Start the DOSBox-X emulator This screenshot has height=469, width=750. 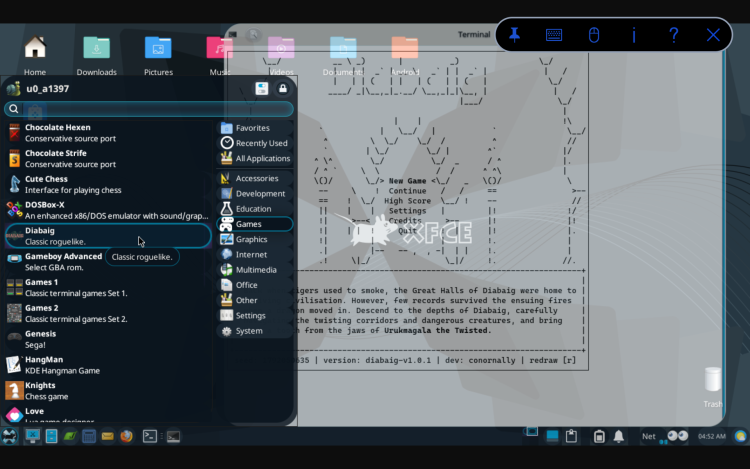pyautogui.click(x=109, y=210)
